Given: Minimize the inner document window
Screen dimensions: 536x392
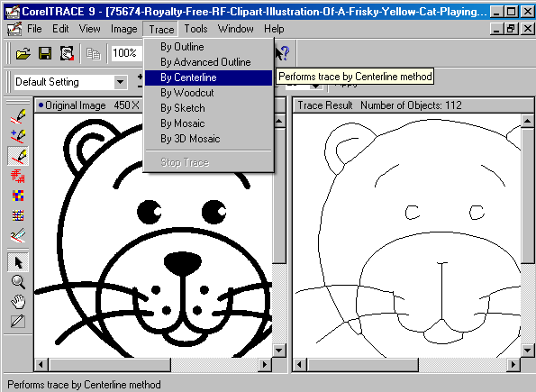Looking at the screenshot, I should (496, 29).
